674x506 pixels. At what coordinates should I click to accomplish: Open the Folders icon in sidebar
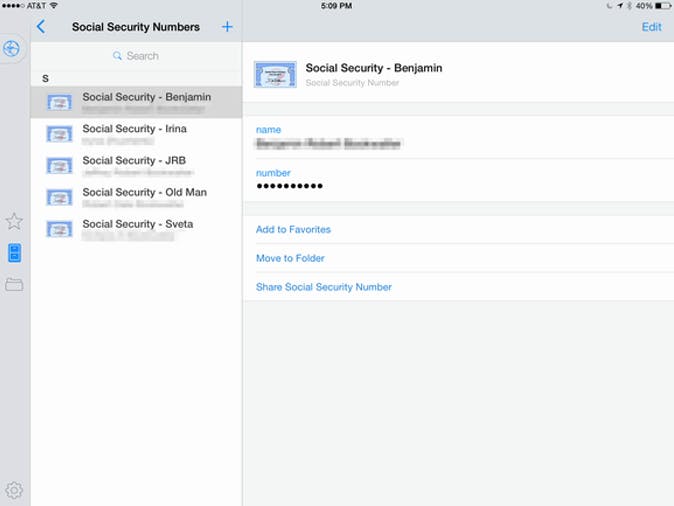pyautogui.click(x=14, y=285)
